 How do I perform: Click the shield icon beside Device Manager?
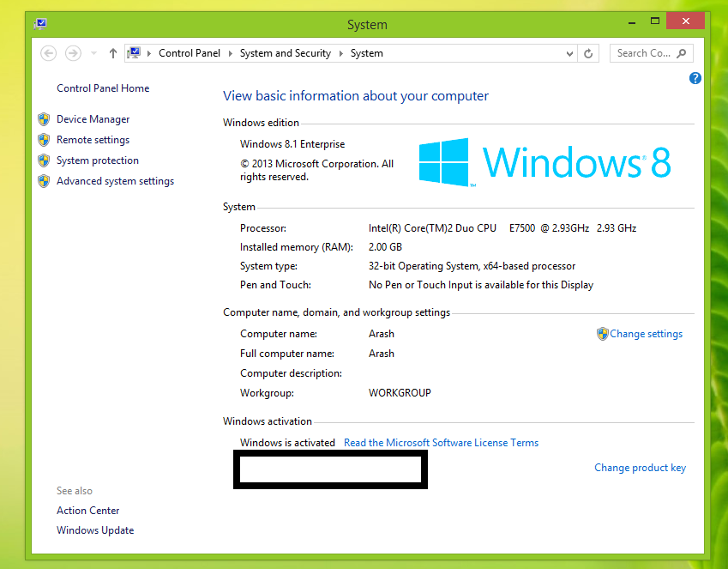pyautogui.click(x=44, y=119)
